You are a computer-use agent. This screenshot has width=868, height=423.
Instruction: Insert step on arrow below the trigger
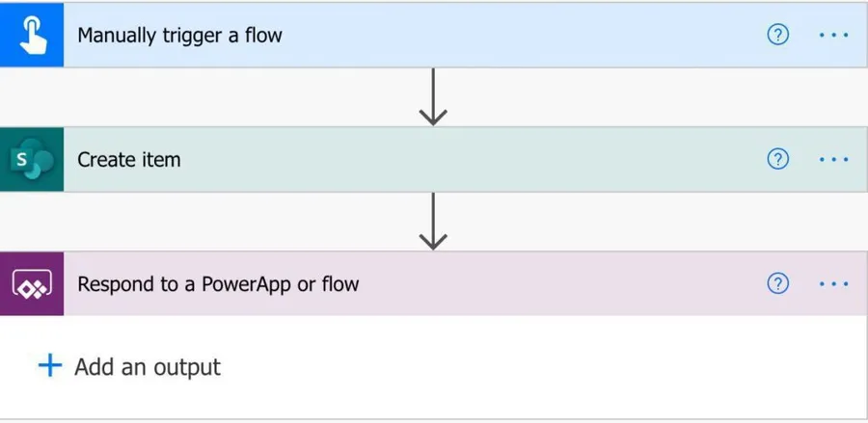(x=433, y=97)
